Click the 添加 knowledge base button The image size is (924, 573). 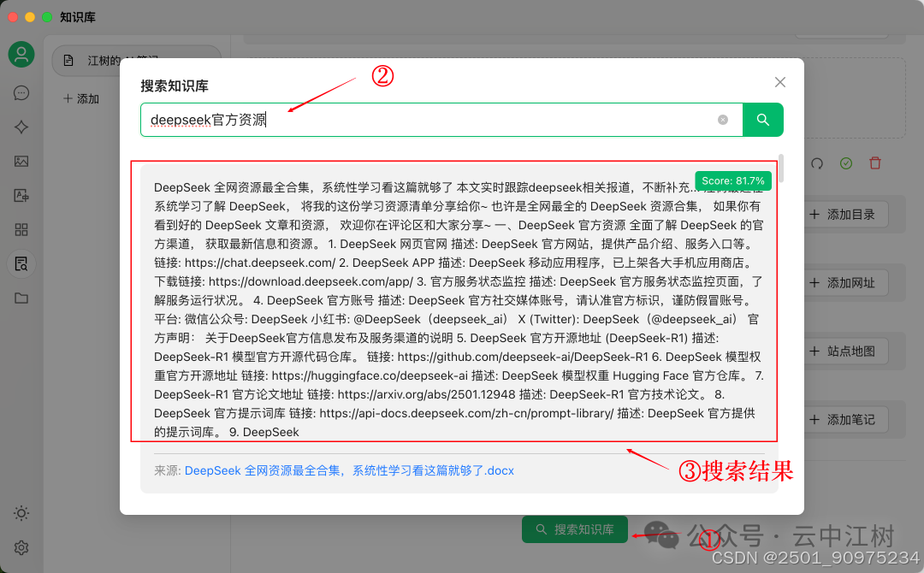coord(81,99)
